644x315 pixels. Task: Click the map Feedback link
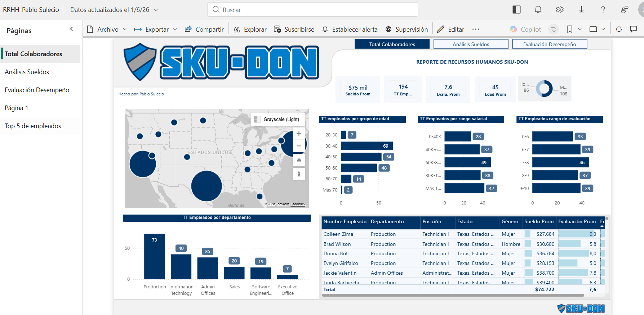(x=298, y=204)
